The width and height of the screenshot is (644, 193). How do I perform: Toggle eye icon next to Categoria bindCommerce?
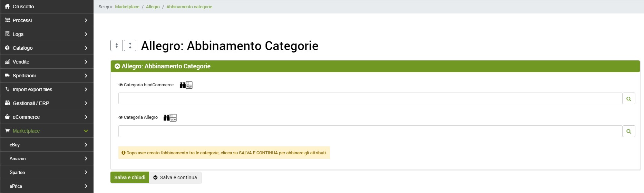tap(121, 85)
